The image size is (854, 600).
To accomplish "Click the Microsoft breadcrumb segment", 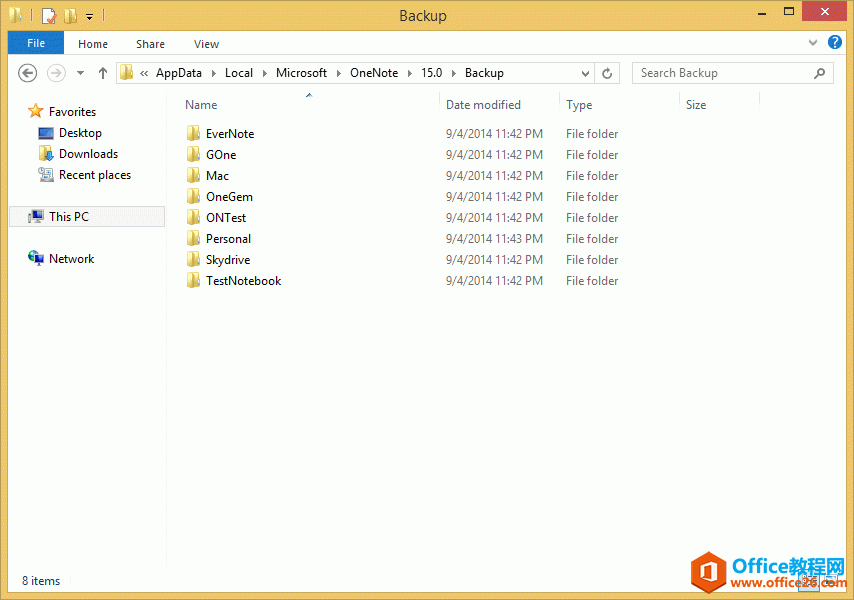I will pos(301,73).
